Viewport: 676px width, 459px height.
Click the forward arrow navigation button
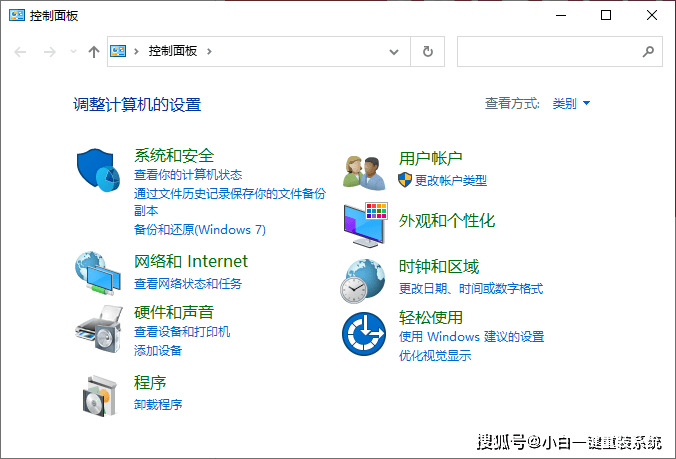pos(50,52)
